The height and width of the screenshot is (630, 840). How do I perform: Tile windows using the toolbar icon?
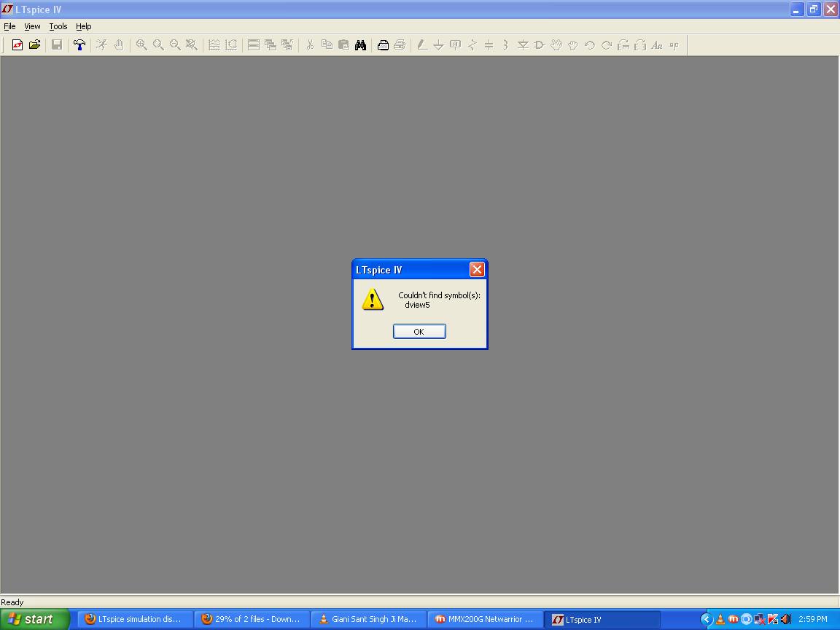coord(254,45)
